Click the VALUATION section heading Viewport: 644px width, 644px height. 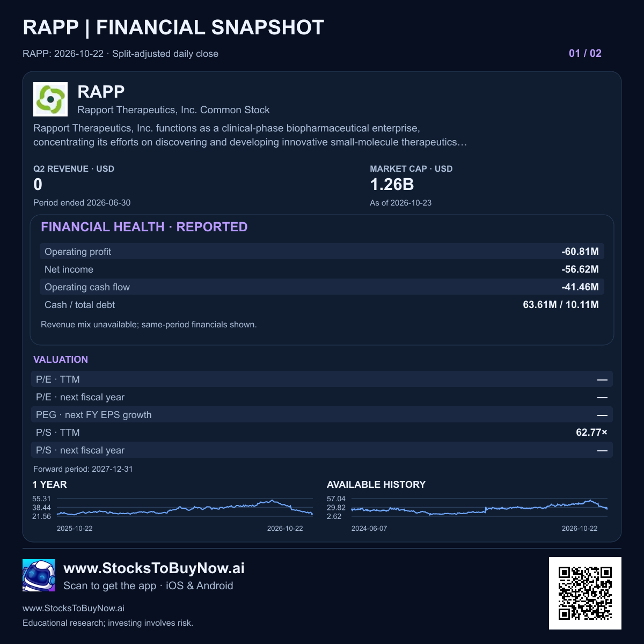[x=61, y=360]
